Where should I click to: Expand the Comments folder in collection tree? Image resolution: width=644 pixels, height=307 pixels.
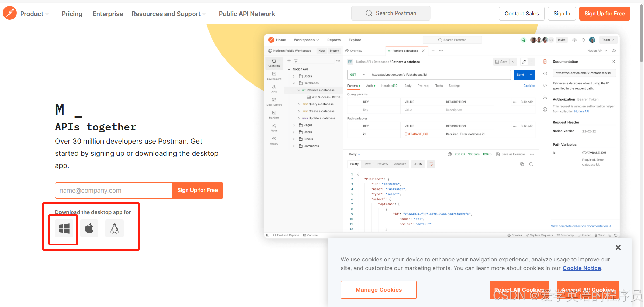(x=294, y=146)
